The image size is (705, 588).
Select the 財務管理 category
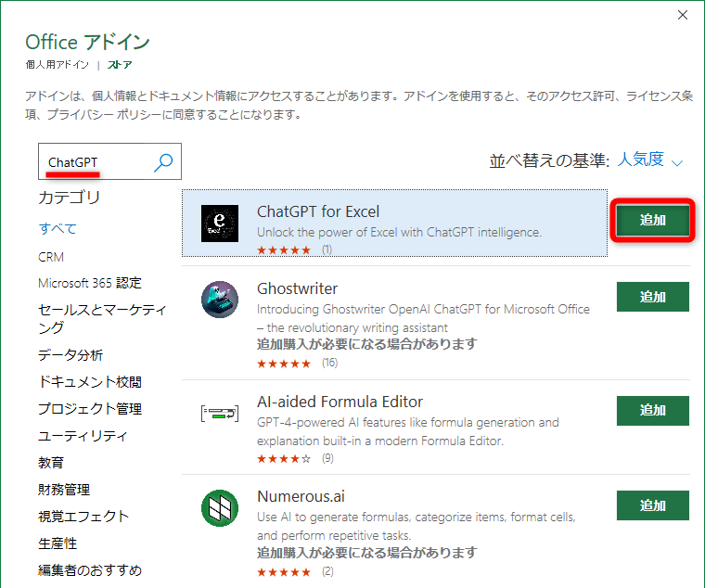[64, 490]
